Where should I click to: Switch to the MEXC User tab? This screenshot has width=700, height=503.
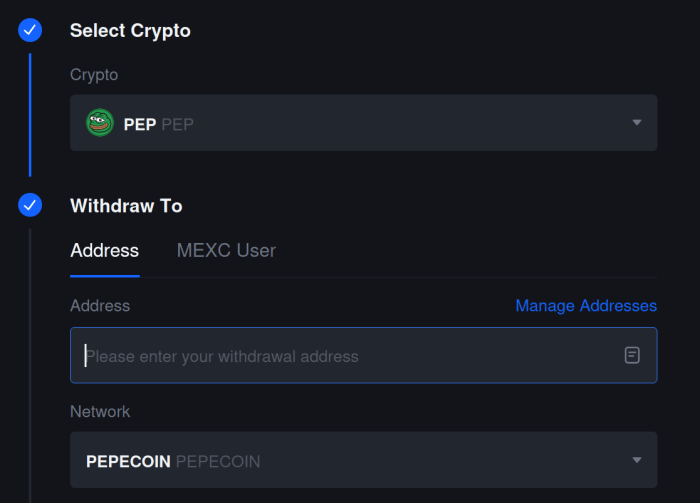[x=226, y=250]
